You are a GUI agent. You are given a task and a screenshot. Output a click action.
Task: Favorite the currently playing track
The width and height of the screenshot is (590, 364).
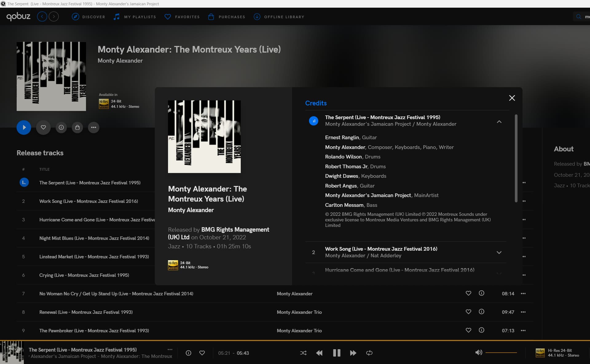tap(202, 353)
